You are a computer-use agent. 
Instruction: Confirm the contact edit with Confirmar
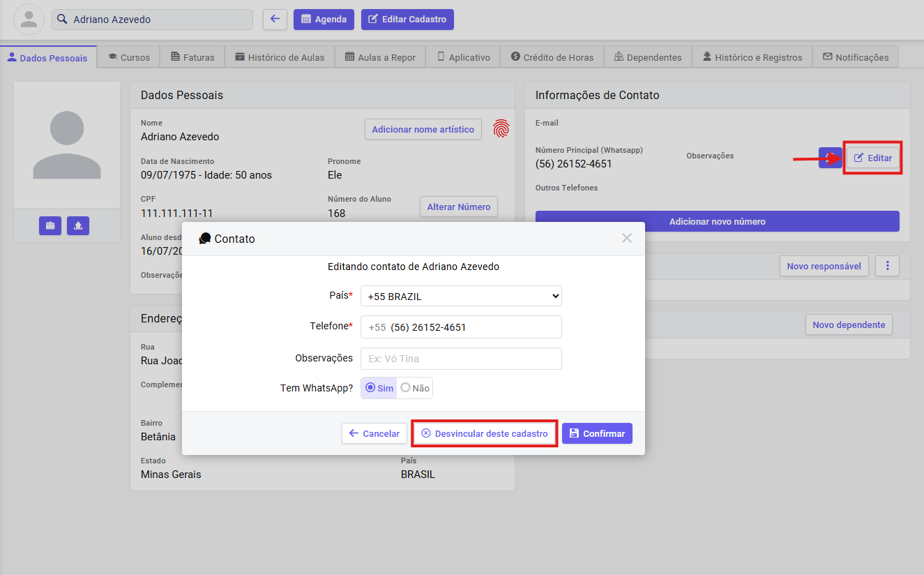tap(597, 433)
